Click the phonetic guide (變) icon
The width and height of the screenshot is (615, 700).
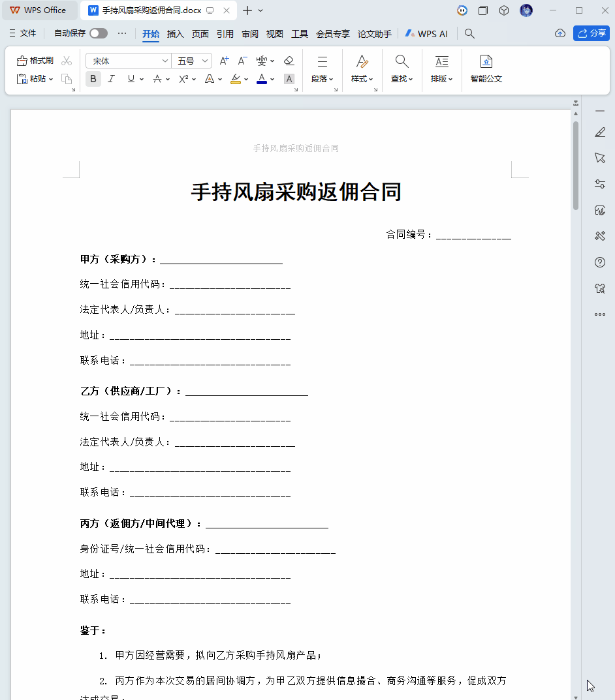[x=262, y=61]
